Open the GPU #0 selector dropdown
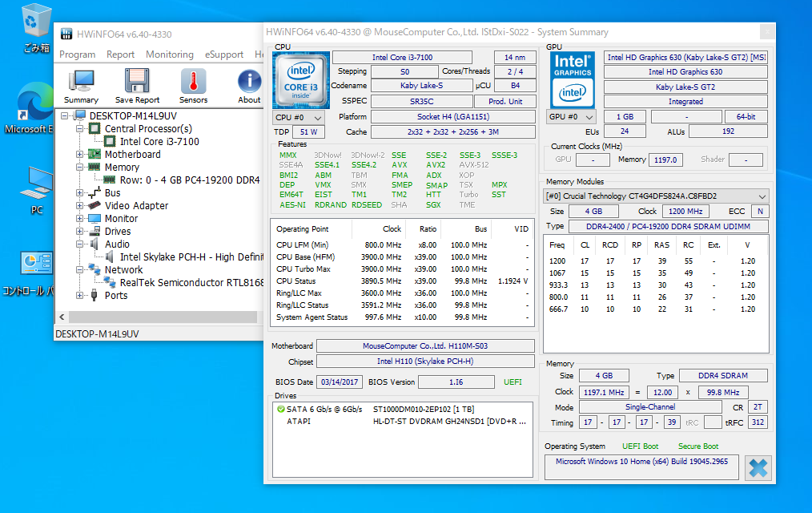This screenshot has width=812, height=513. pyautogui.click(x=573, y=117)
